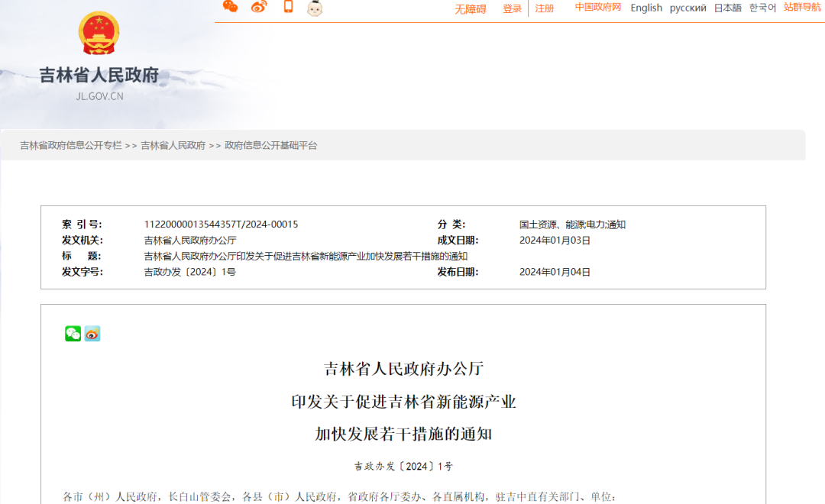Switch site language to 日本語
Image resolution: width=825 pixels, height=504 pixels.
(x=727, y=8)
